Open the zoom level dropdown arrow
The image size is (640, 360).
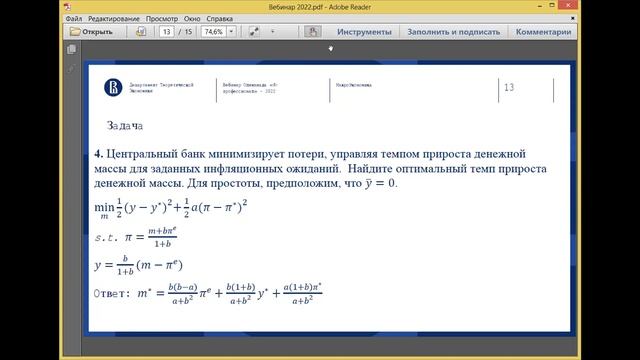[231, 31]
